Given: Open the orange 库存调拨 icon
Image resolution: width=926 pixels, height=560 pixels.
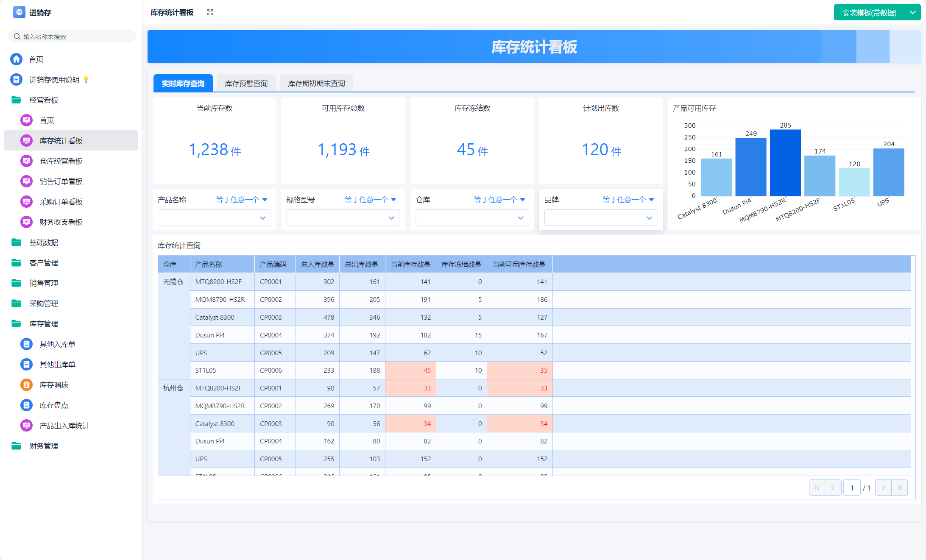Looking at the screenshot, I should 27,385.
